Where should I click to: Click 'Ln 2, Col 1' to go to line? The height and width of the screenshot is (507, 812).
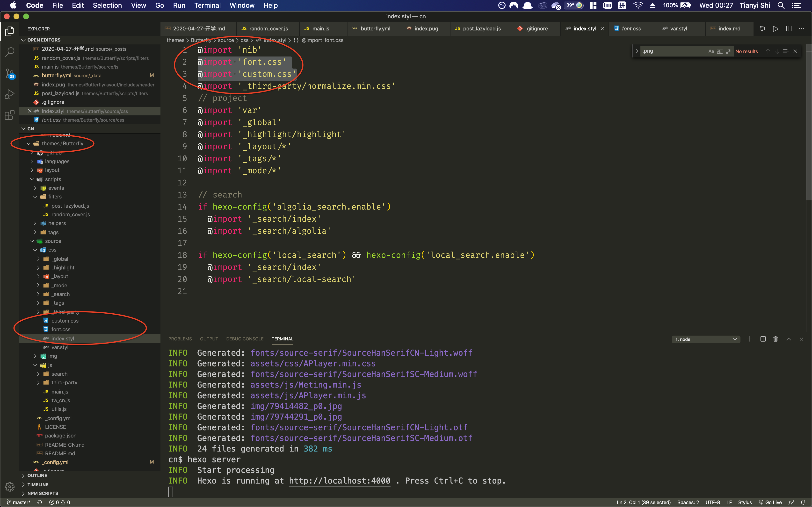[643, 502]
